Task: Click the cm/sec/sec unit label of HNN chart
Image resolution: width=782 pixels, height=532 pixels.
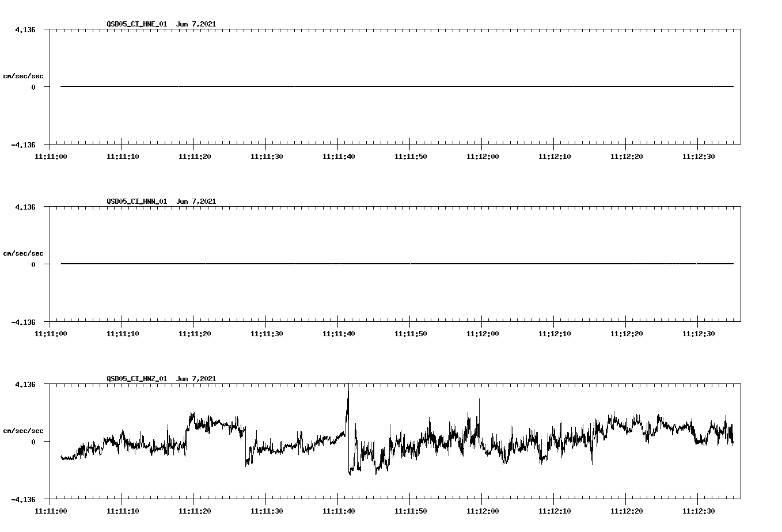Action: [x=23, y=253]
